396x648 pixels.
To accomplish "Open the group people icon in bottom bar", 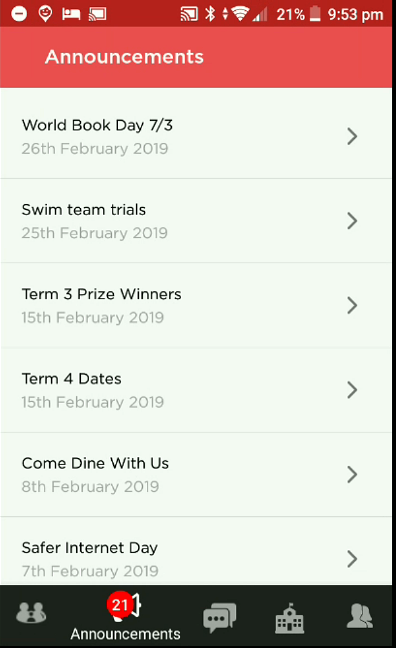I will coord(31,612).
